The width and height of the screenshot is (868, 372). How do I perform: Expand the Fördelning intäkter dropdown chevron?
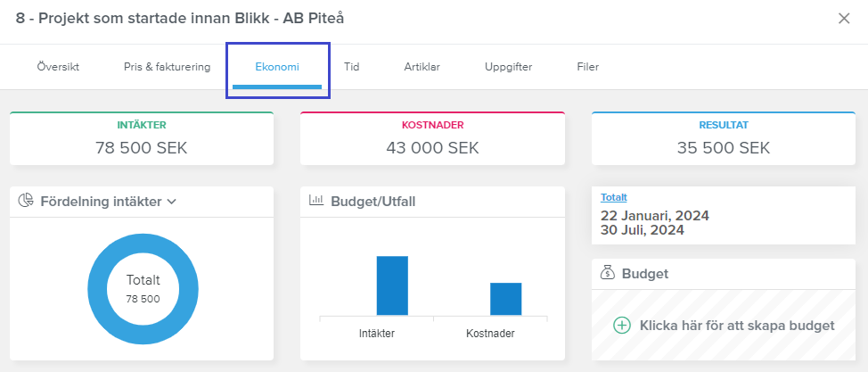[172, 202]
